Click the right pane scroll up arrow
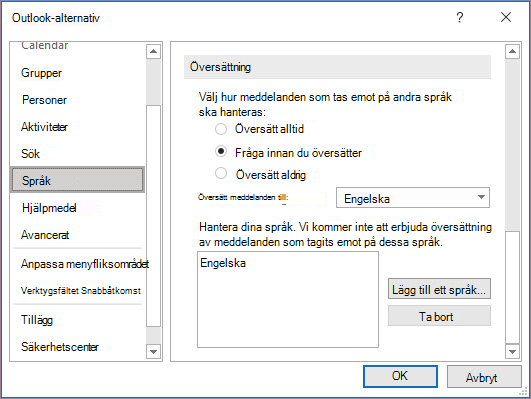 pos(512,51)
